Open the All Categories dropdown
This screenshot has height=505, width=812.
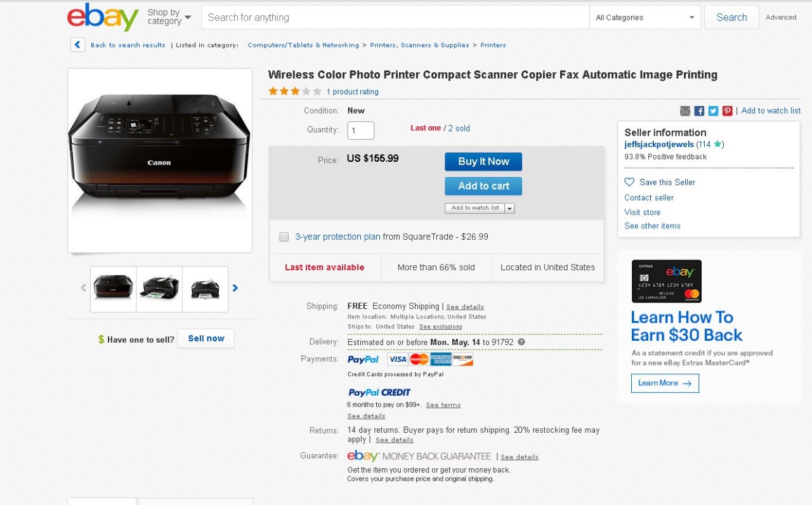pyautogui.click(x=645, y=18)
